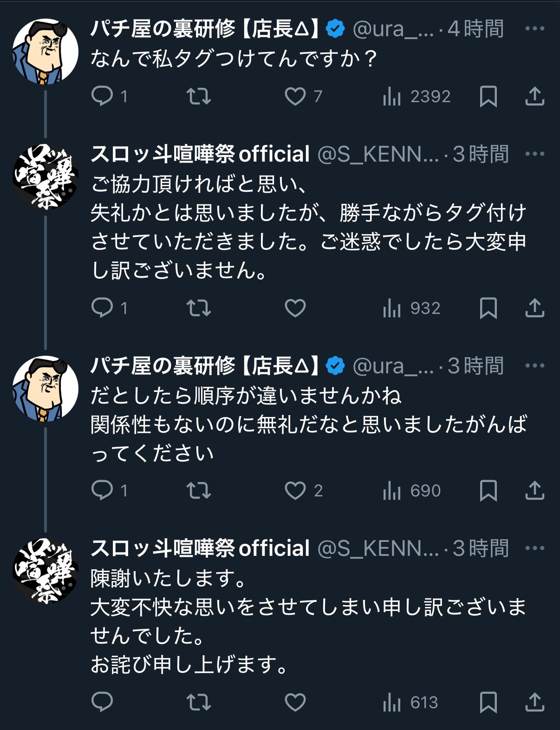Share the tweet with 690 views
This screenshot has width=560, height=730.
534,490
